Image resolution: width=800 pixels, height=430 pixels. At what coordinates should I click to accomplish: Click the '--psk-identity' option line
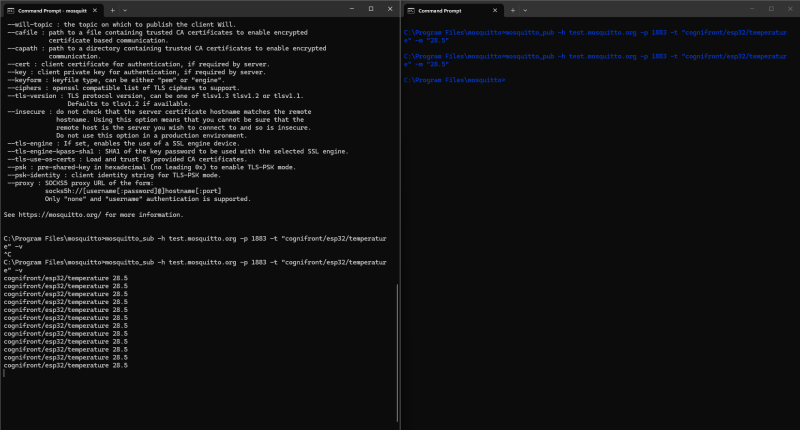[114, 175]
